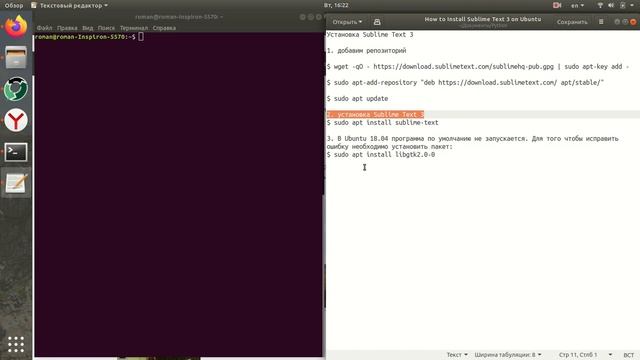640x360 pixels.
Task: Show Applications grid in the dock
Action: tap(16, 344)
